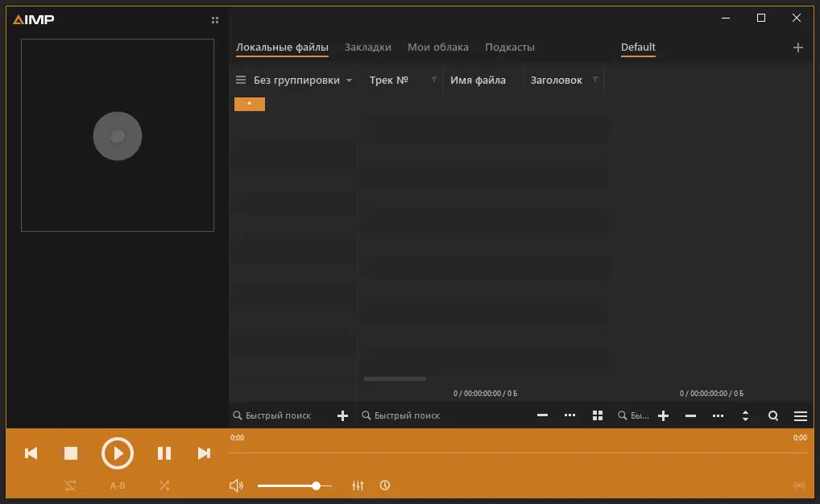Toggle shuffle playback mode
Viewport: 820px width, 504px height.
164,485
